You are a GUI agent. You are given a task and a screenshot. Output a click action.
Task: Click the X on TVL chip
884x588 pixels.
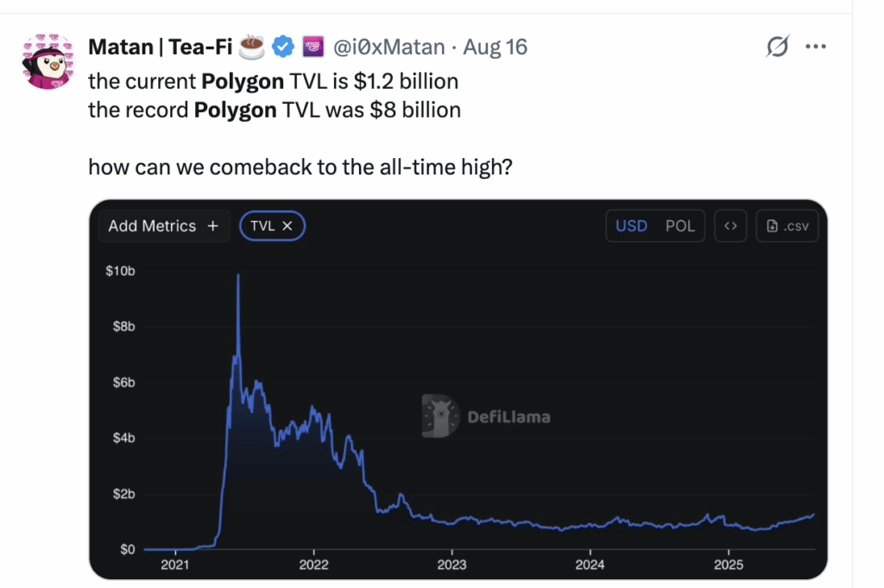tap(287, 226)
